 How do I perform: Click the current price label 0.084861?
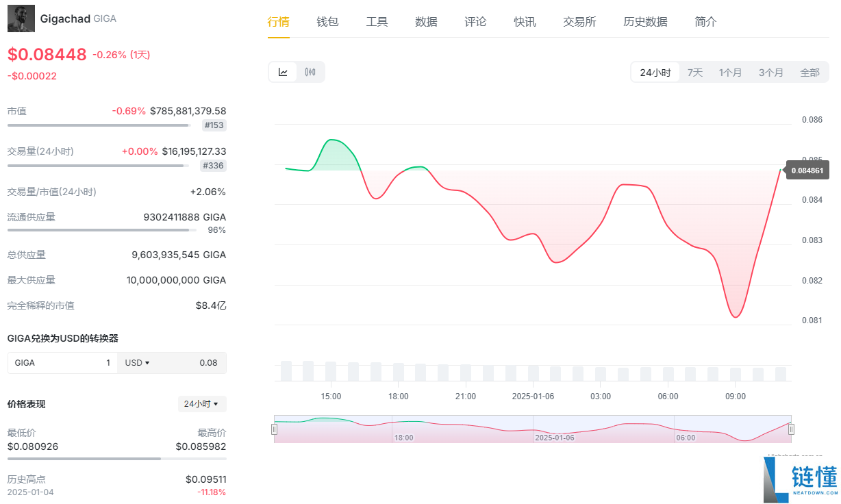pyautogui.click(x=807, y=171)
